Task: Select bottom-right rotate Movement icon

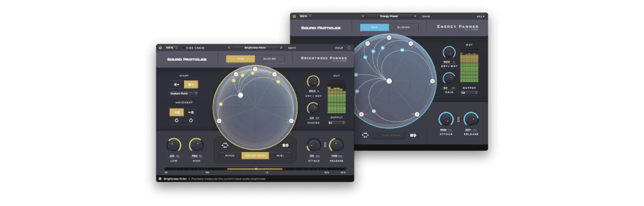Action: [191, 120]
